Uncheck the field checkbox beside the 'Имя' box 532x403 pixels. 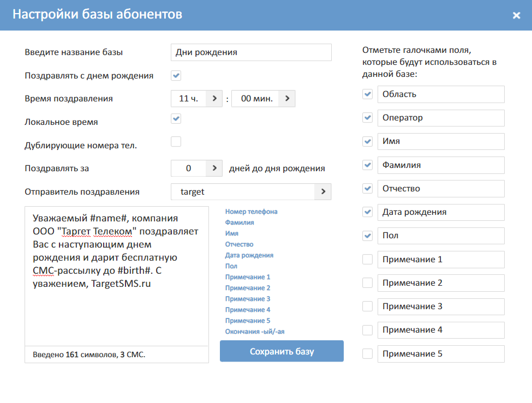(x=367, y=141)
